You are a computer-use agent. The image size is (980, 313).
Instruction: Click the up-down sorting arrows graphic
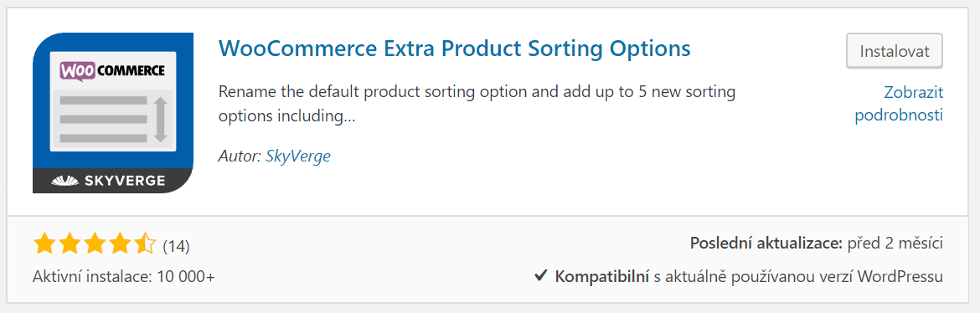click(x=161, y=119)
